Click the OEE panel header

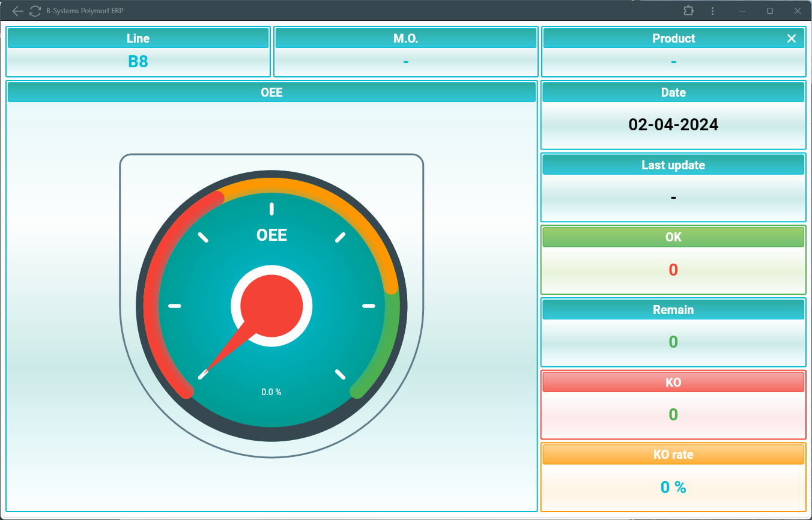[x=271, y=92]
